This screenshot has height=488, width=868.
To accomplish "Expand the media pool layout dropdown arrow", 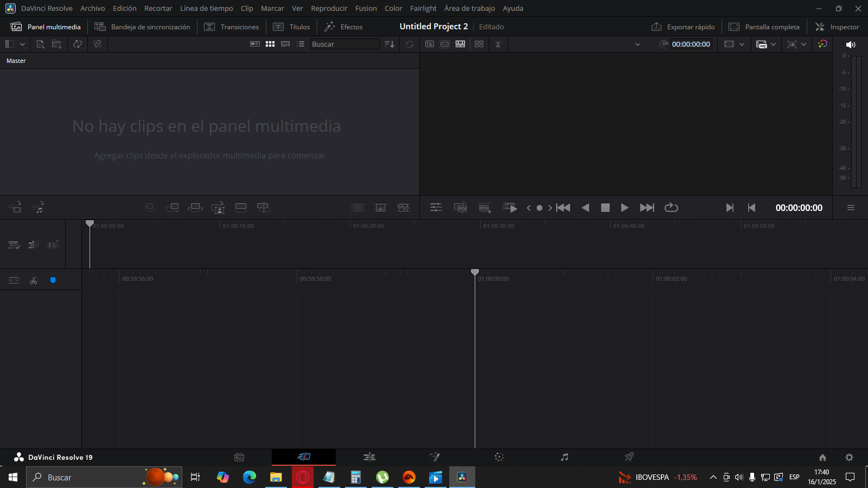I will click(22, 44).
